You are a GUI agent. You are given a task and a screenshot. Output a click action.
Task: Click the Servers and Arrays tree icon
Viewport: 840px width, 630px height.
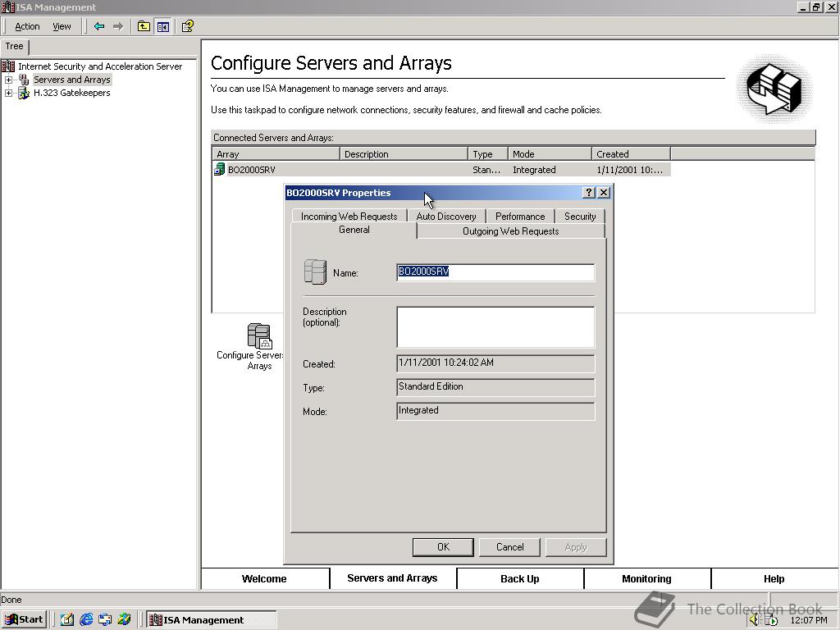pos(24,80)
